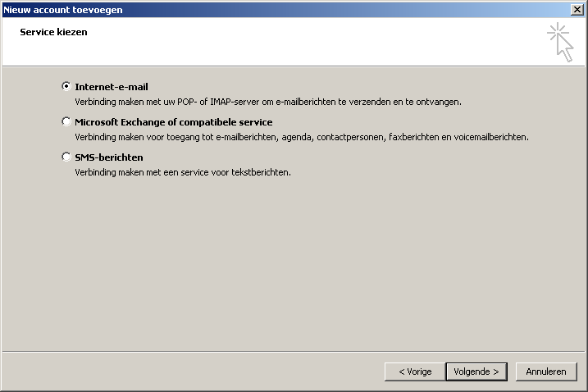Click the wizard cursor icon in header

click(x=561, y=42)
